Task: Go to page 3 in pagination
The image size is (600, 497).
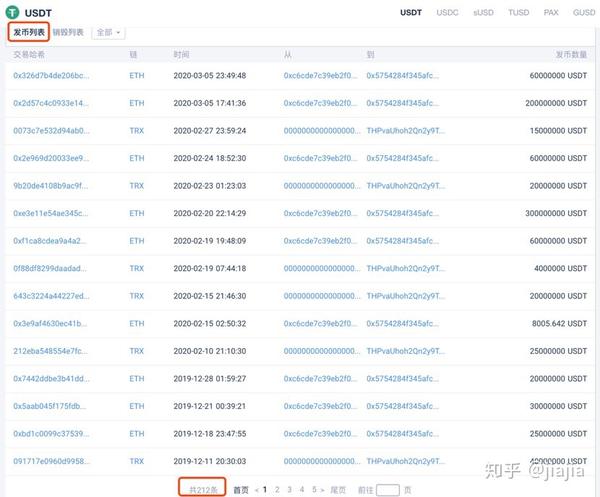Action: (290, 489)
